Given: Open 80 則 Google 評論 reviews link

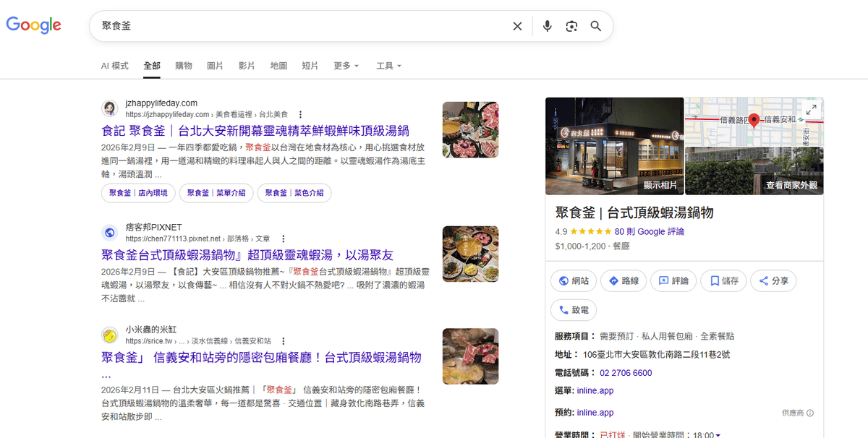Looking at the screenshot, I should [x=650, y=232].
